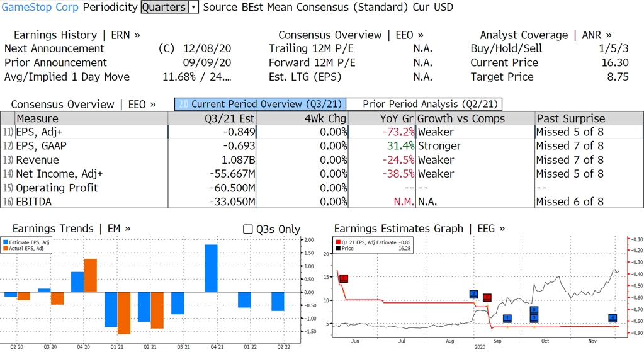
Task: Open GameStop Corp security link
Action: click(x=40, y=7)
